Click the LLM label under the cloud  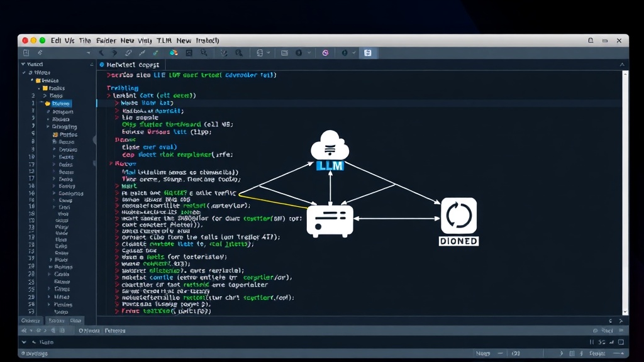pos(330,166)
